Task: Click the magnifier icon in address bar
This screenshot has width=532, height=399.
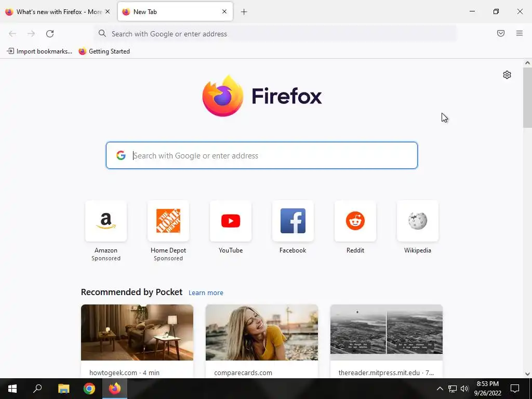Action: (x=102, y=33)
